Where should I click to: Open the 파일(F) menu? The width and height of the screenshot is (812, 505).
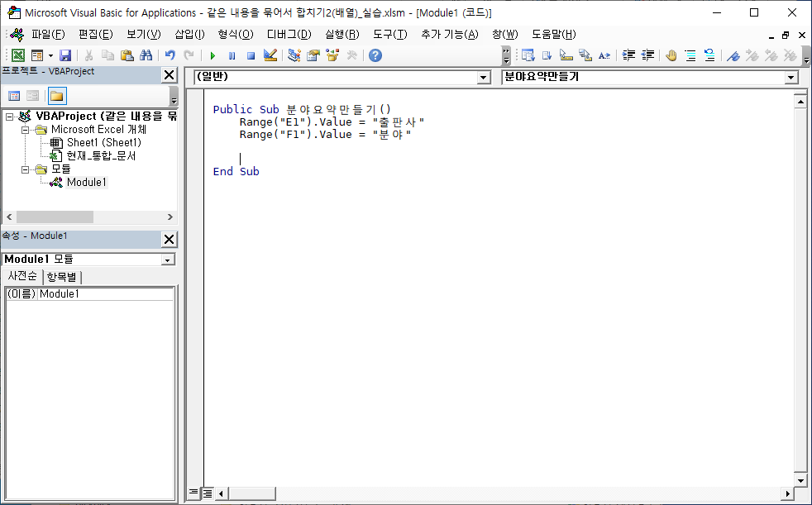coord(48,35)
